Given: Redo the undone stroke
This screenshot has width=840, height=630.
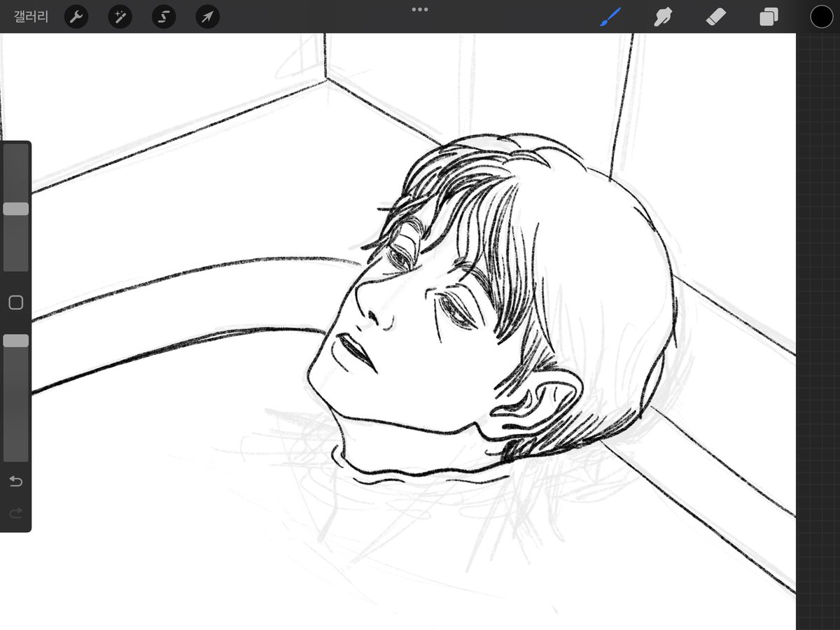Looking at the screenshot, I should pyautogui.click(x=15, y=512).
